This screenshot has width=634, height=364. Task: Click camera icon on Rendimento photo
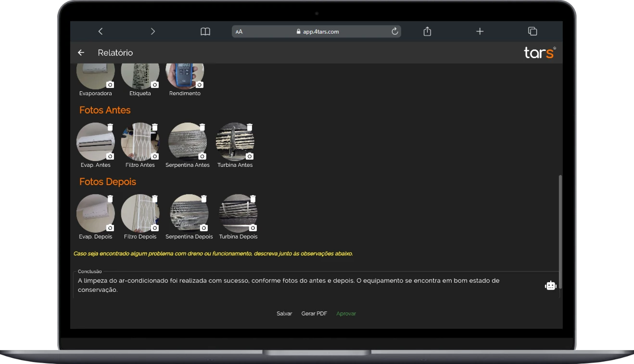tap(200, 85)
